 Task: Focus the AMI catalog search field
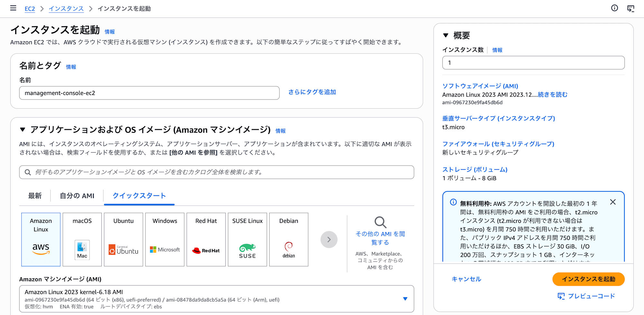coord(216,172)
